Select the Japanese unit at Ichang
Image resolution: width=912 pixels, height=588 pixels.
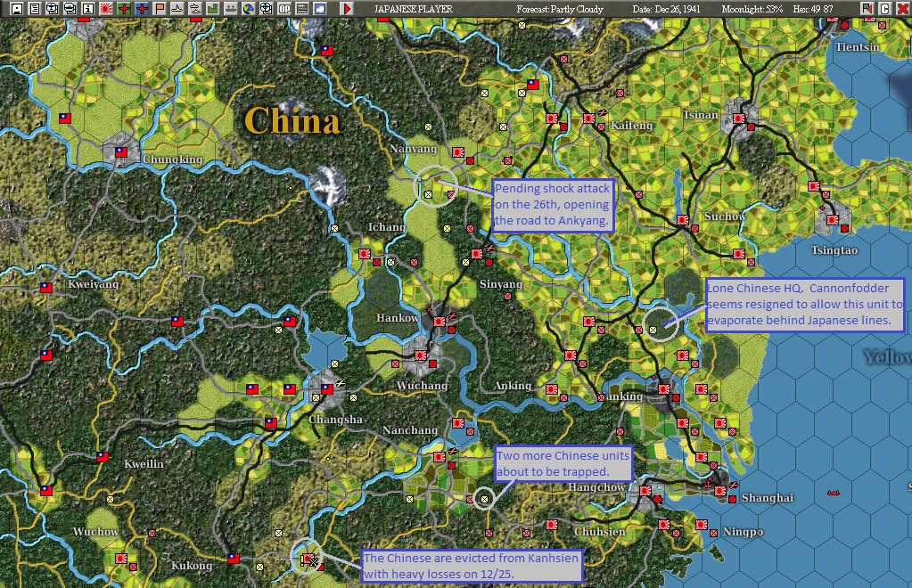(365, 253)
